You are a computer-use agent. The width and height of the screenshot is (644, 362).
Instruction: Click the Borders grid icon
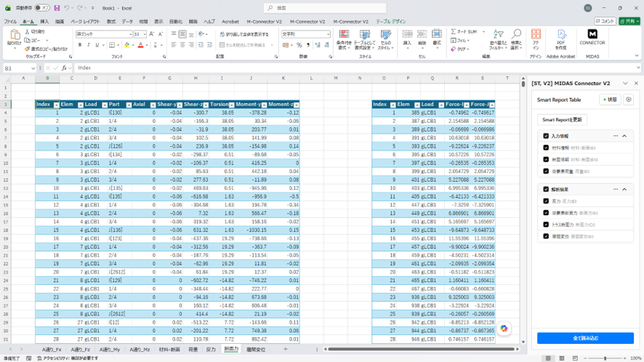pyautogui.click(x=112, y=45)
